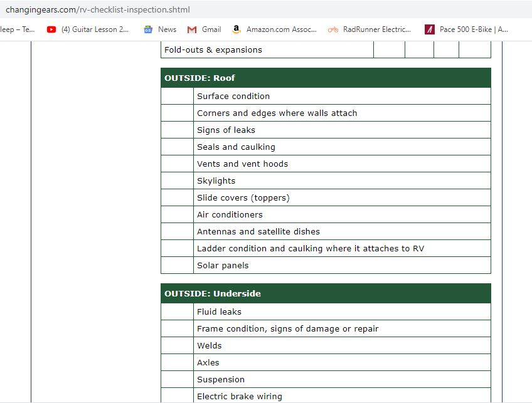The image size is (532, 403).
Task: Click the Google News bookmark icon
Action: [x=148, y=29]
